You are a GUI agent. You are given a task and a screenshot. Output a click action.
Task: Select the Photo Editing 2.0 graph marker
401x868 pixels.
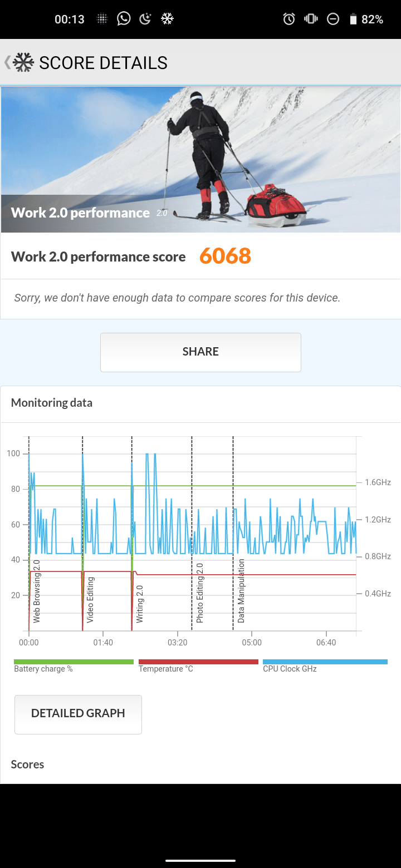199,593
